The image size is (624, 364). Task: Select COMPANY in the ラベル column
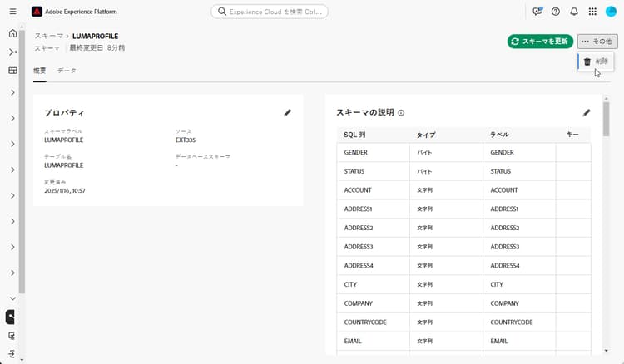(x=504, y=303)
